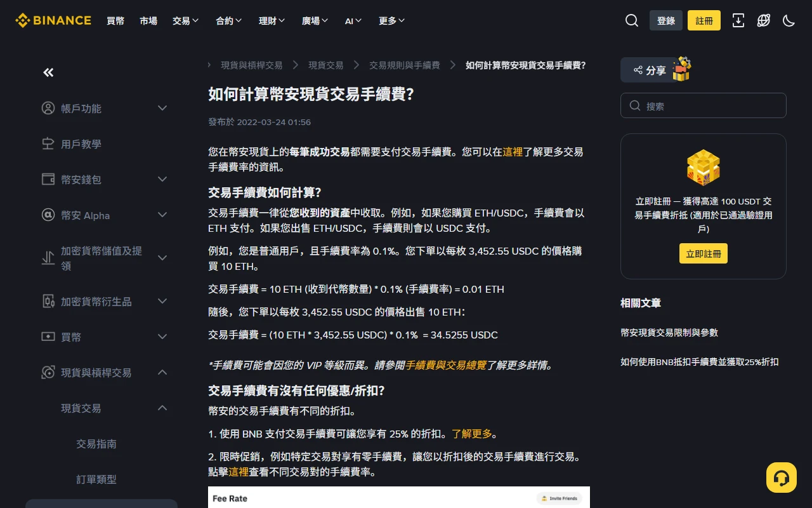The height and width of the screenshot is (508, 812).
Task: Select 訂單類型 in sidebar
Action: pyautogui.click(x=96, y=479)
